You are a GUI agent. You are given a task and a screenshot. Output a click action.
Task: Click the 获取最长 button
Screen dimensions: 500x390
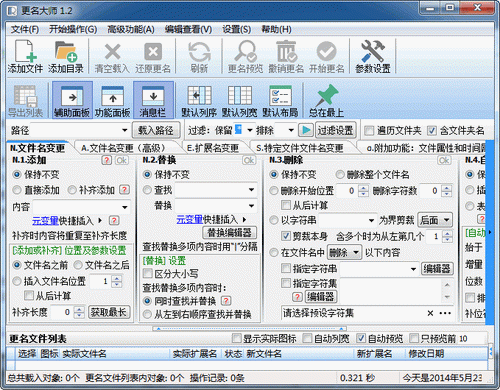coord(109,312)
